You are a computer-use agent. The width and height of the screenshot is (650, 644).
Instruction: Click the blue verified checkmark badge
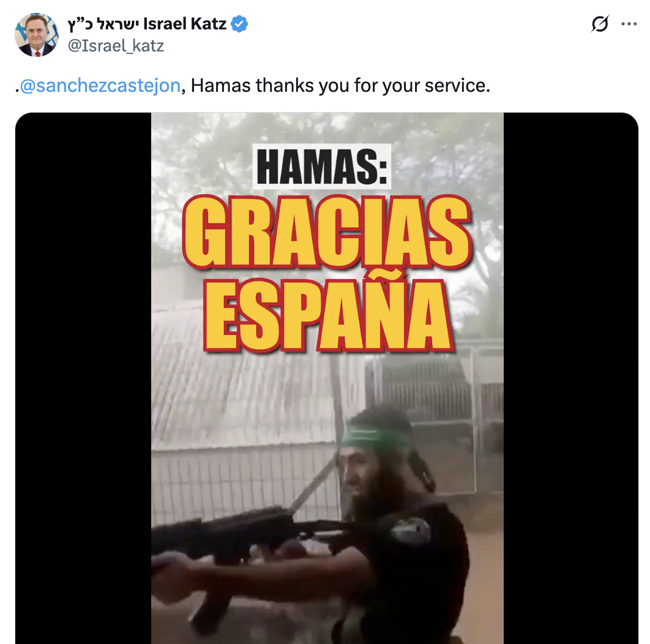pyautogui.click(x=239, y=24)
